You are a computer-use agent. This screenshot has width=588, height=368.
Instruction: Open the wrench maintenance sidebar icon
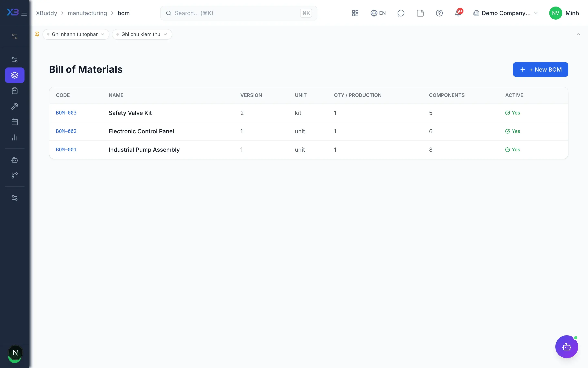(x=14, y=106)
